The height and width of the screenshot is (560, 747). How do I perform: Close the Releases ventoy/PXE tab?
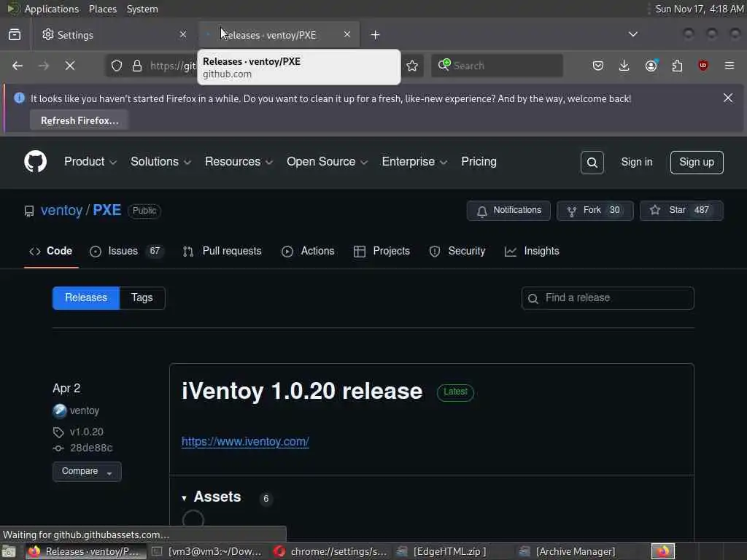(347, 34)
